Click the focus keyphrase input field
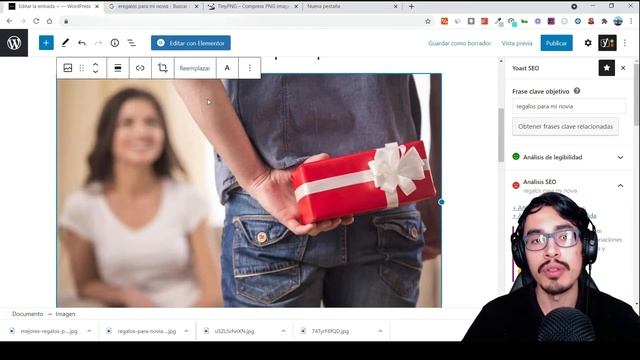This screenshot has height=360, width=640. coord(569,106)
